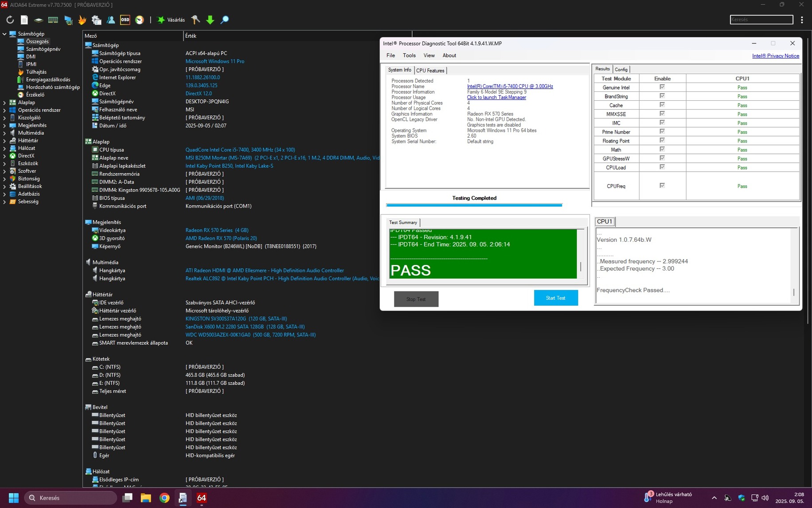Open the gear with checklist toolbar icon
Image resolution: width=812 pixels, height=508 pixels.
tap(97, 20)
